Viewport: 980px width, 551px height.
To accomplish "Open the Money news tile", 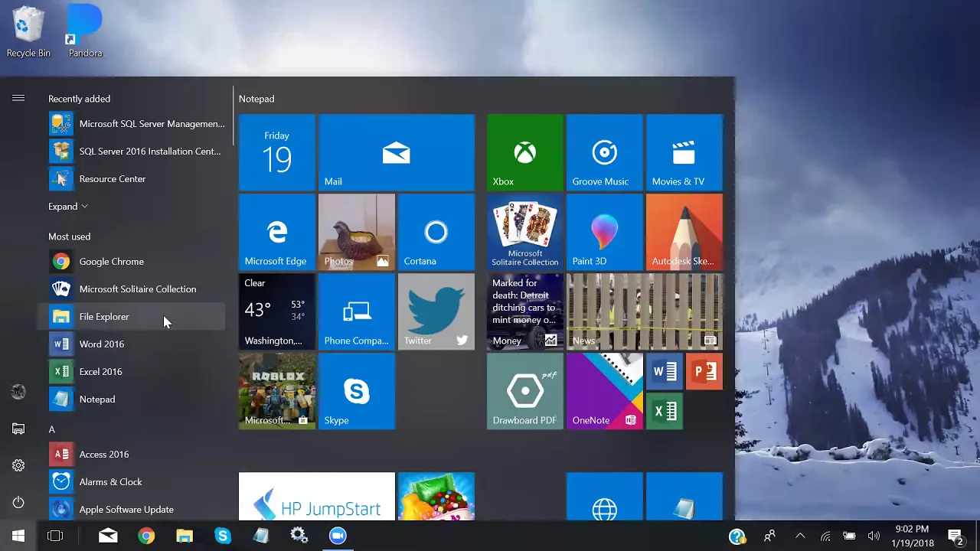I will tap(525, 311).
